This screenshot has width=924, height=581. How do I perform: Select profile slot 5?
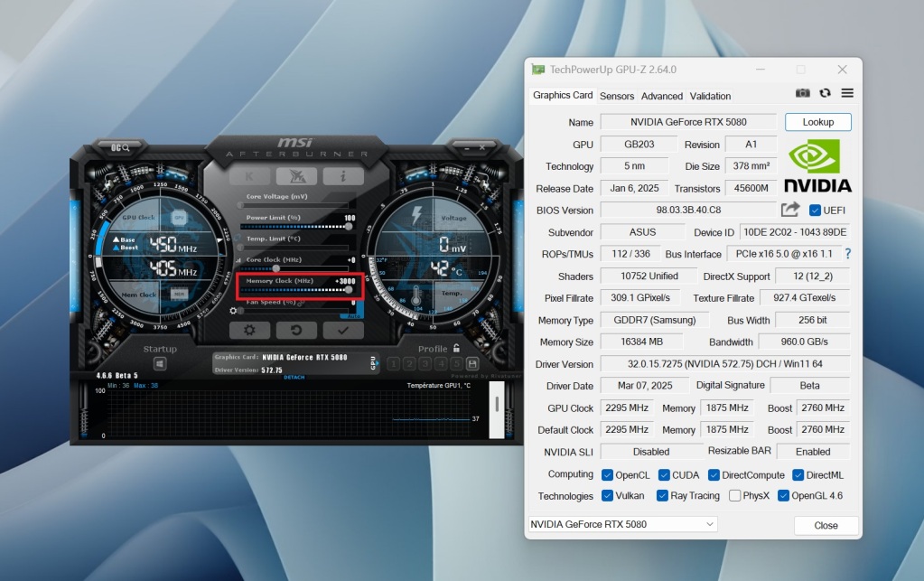[456, 363]
